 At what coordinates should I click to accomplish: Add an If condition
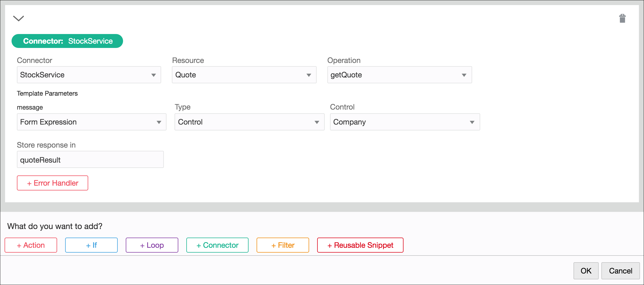coord(91,245)
